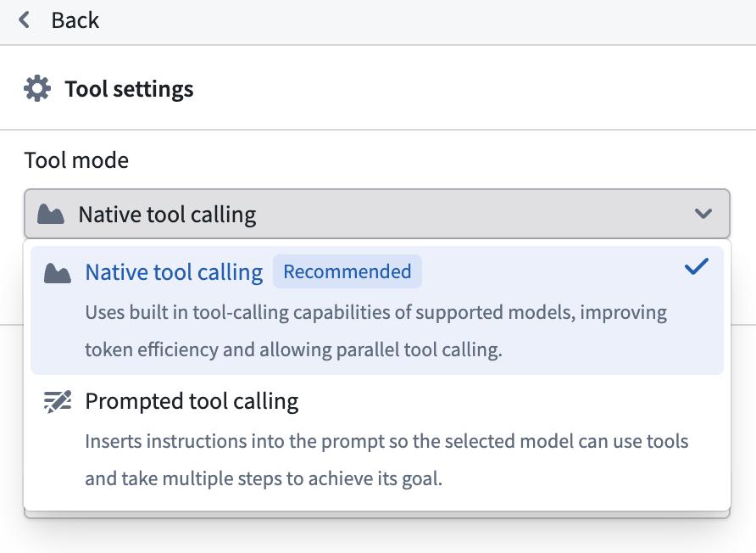Image resolution: width=756 pixels, height=553 pixels.
Task: Select the Native tool calling mode
Action: click(173, 272)
